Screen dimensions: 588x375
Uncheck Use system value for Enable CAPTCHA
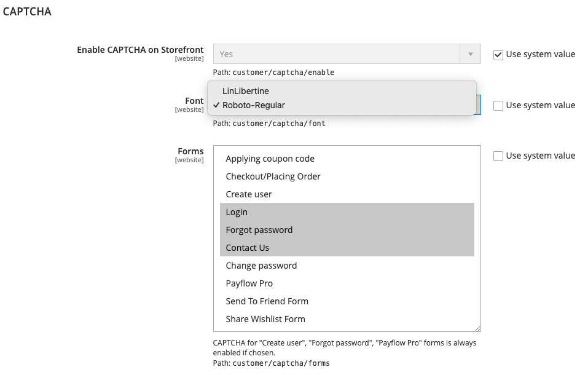[x=498, y=55]
